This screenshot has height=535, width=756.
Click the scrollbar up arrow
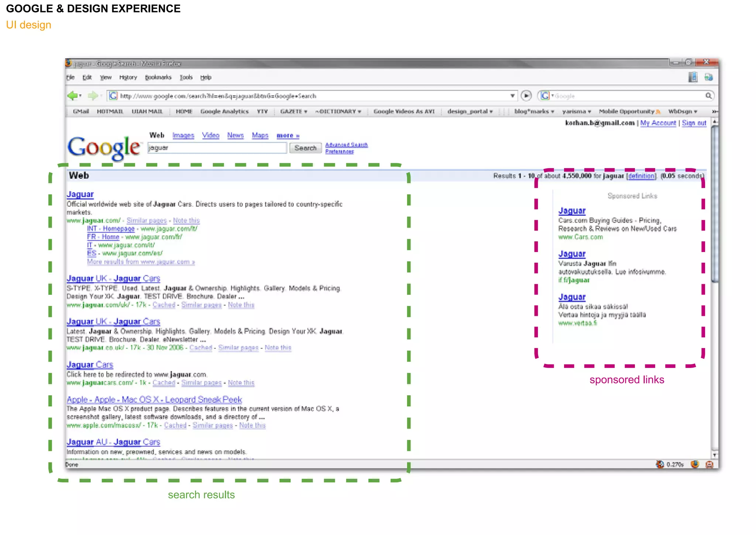pos(715,122)
